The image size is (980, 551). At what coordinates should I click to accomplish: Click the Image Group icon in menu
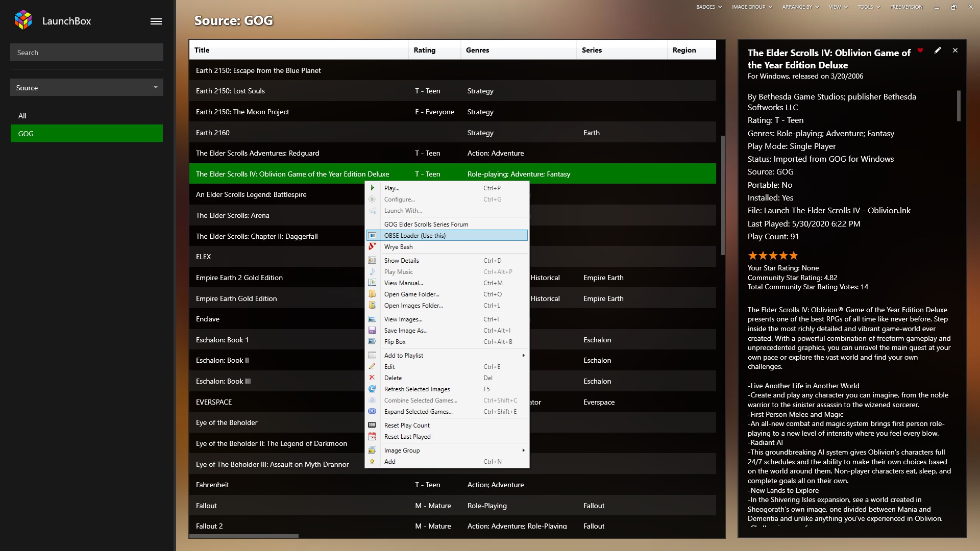point(372,450)
